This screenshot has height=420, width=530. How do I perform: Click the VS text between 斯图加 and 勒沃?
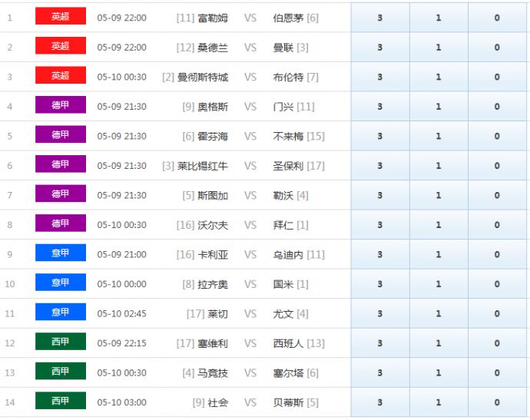click(x=250, y=195)
